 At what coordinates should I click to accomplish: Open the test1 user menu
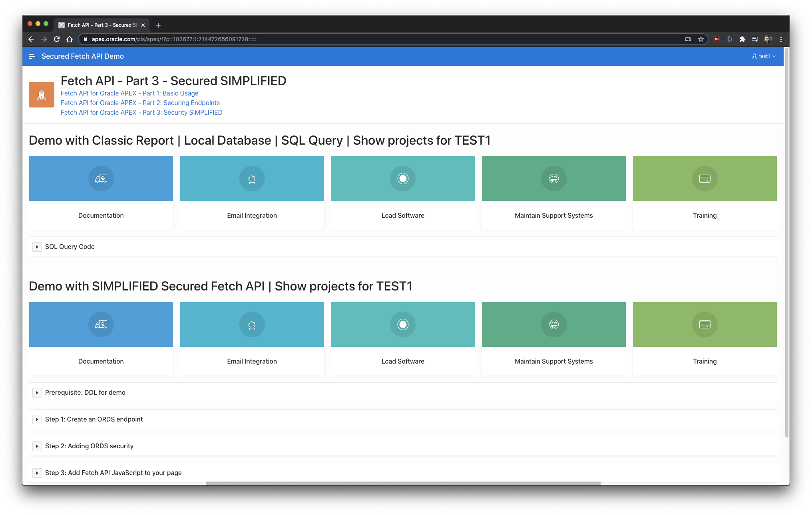coord(764,56)
